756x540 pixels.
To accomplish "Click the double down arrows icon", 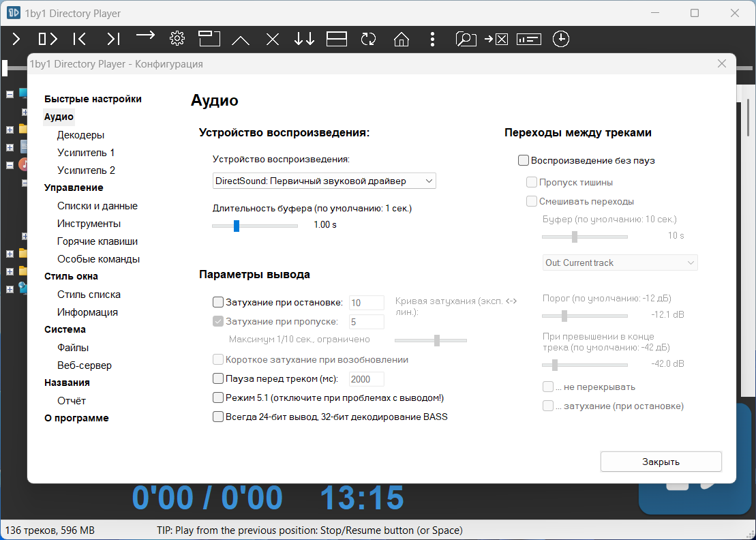I will [304, 39].
